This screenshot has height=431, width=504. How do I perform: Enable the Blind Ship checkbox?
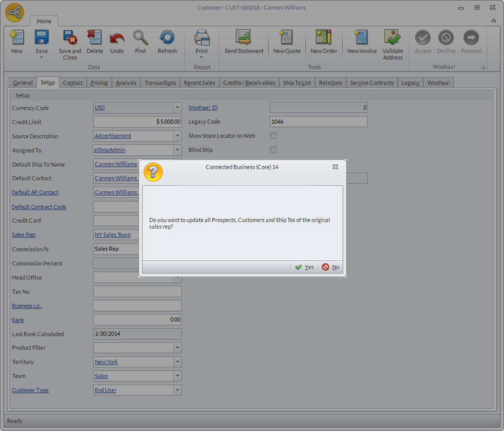273,150
